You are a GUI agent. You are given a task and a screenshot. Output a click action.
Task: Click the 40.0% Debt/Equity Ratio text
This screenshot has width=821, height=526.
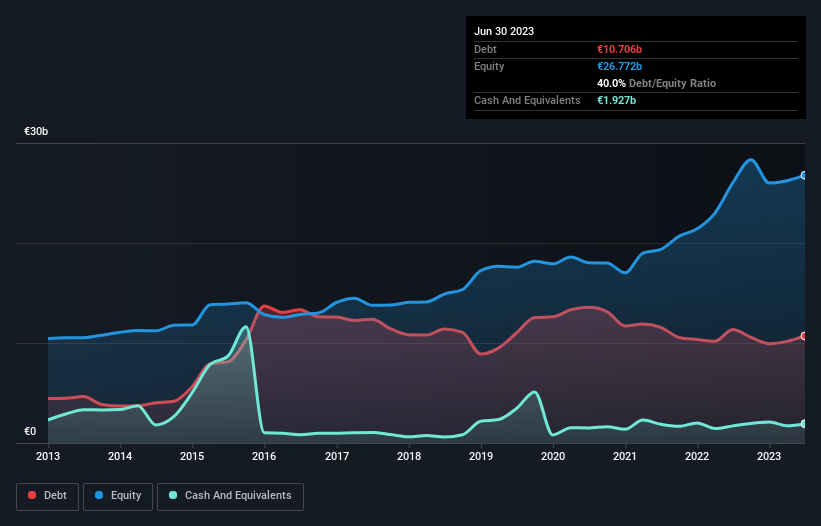657,83
